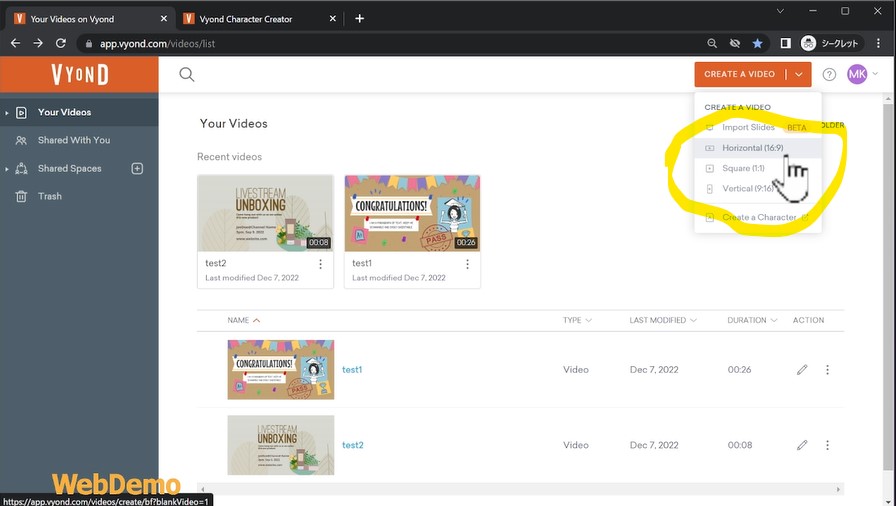
Task: Open the test2 video link in list
Action: coord(353,445)
